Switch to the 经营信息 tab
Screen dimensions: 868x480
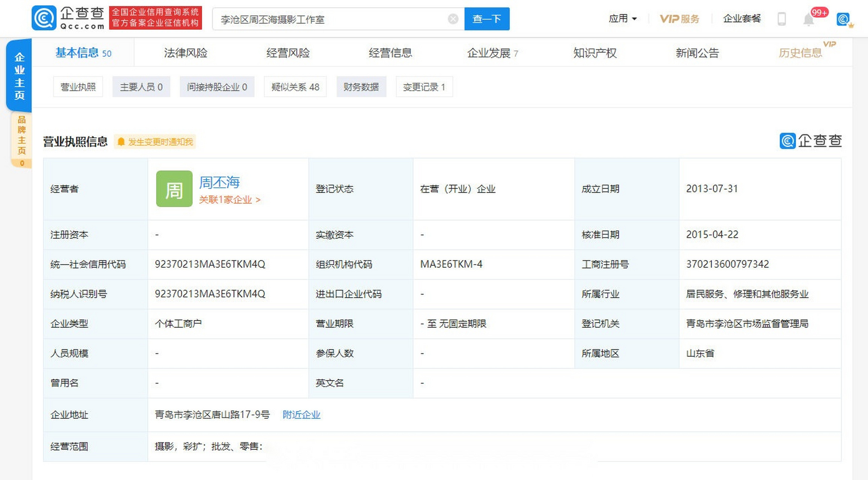[390, 53]
